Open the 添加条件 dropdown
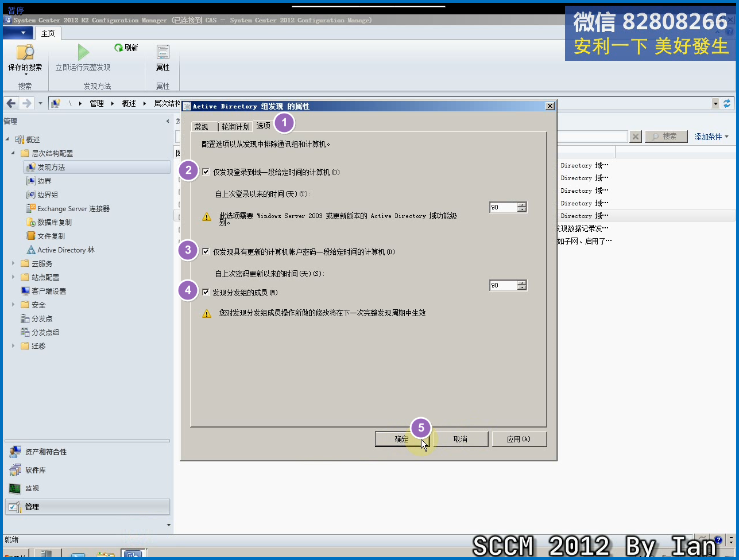 click(x=711, y=137)
